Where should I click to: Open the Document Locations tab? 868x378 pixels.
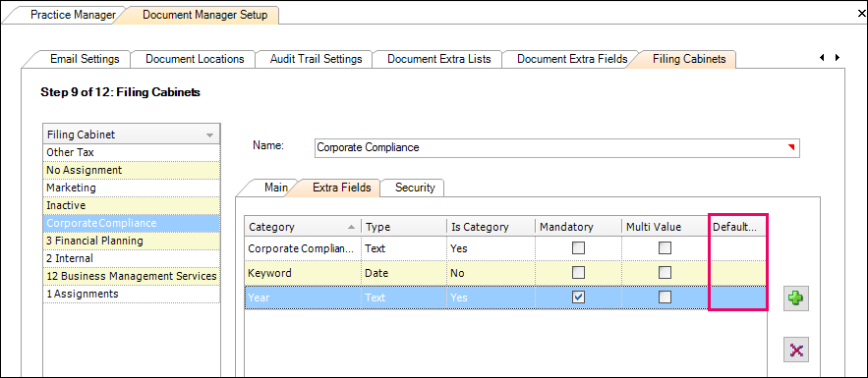(x=195, y=59)
